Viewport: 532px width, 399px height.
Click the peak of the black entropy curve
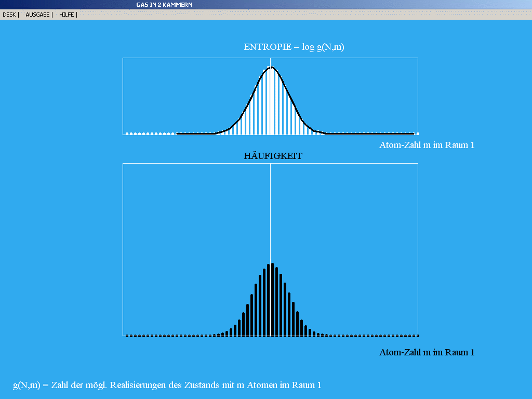pyautogui.click(x=270, y=68)
